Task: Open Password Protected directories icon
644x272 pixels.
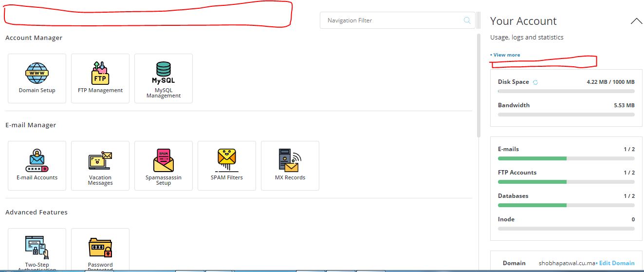Action: click(100, 250)
